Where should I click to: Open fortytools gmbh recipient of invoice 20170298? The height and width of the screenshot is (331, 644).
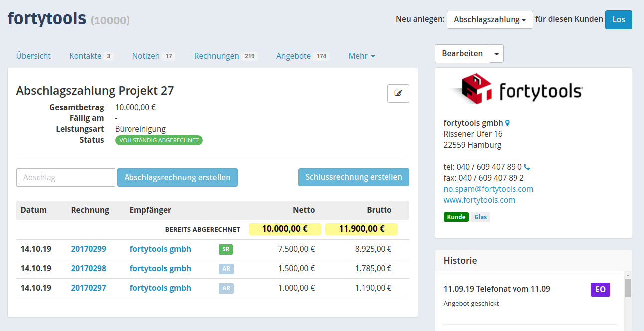(160, 269)
